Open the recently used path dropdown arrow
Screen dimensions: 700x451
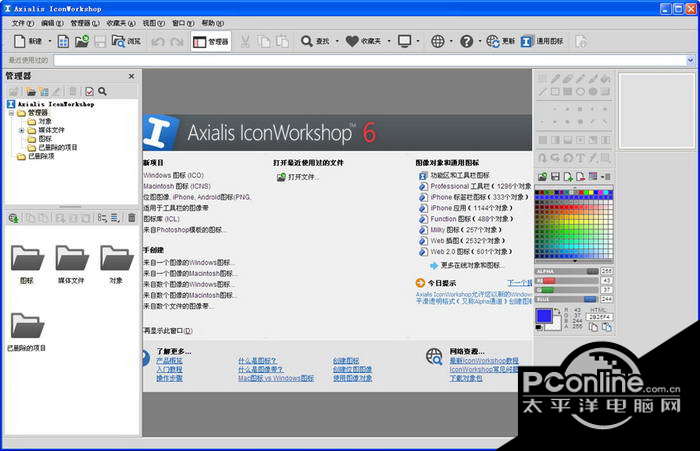(691, 60)
